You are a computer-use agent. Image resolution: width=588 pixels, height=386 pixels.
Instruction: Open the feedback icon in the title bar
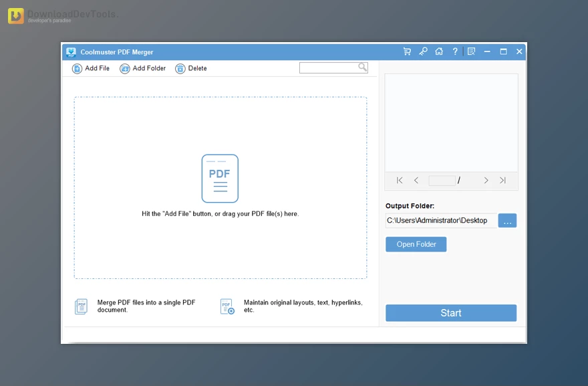click(471, 51)
